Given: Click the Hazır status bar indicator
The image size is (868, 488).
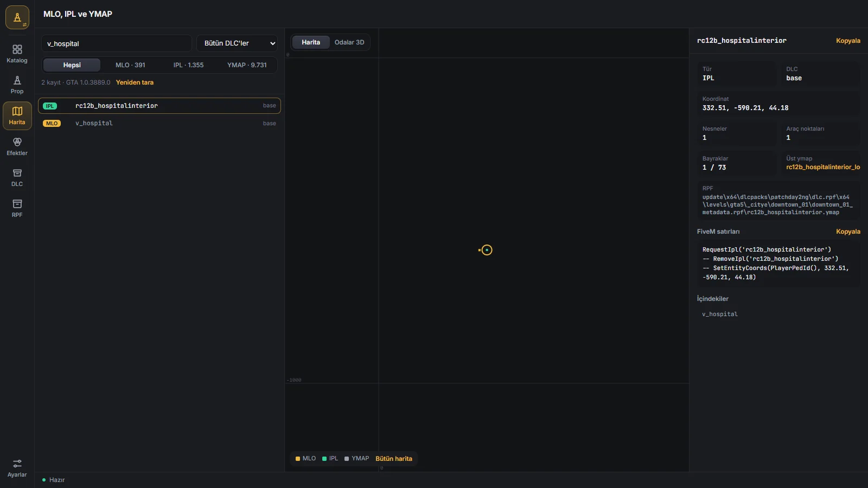Looking at the screenshot, I should point(54,480).
